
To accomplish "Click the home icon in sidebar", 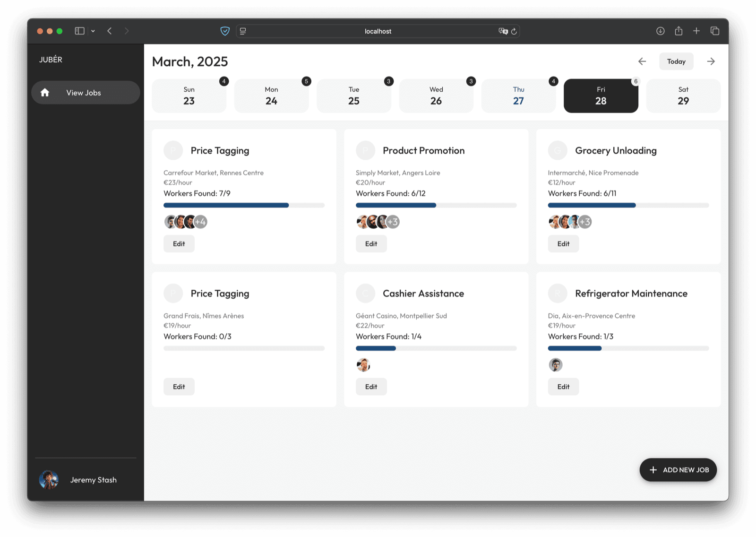I will click(45, 93).
